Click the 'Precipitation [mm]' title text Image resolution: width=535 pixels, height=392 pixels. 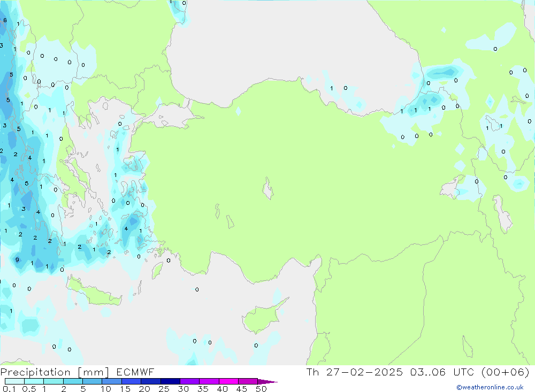click(55, 372)
